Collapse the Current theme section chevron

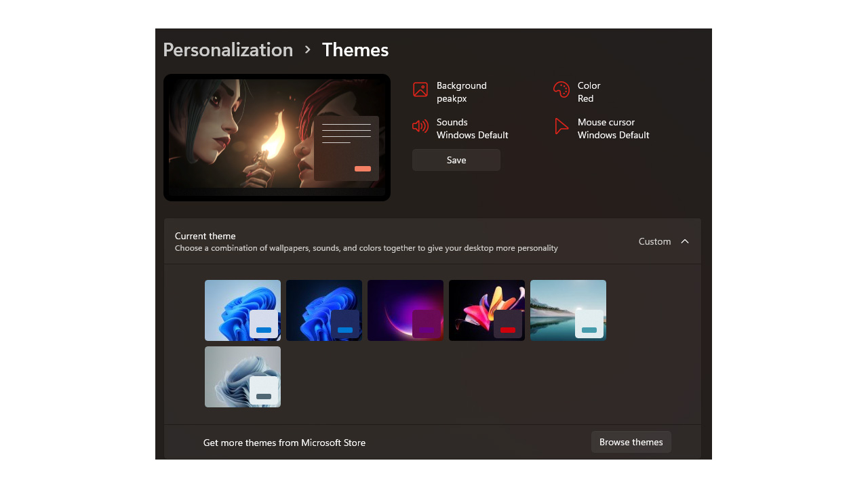[x=685, y=241]
